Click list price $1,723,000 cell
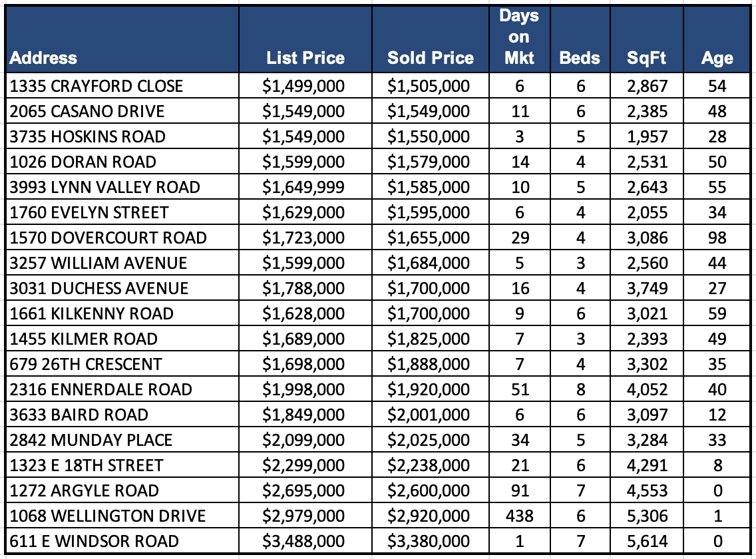The width and height of the screenshot is (756, 559). [304, 238]
